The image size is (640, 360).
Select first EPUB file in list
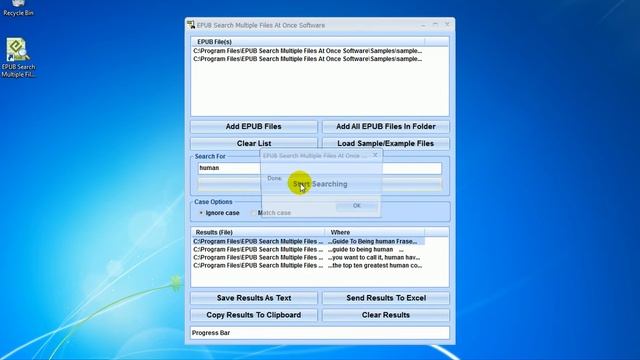click(308, 51)
